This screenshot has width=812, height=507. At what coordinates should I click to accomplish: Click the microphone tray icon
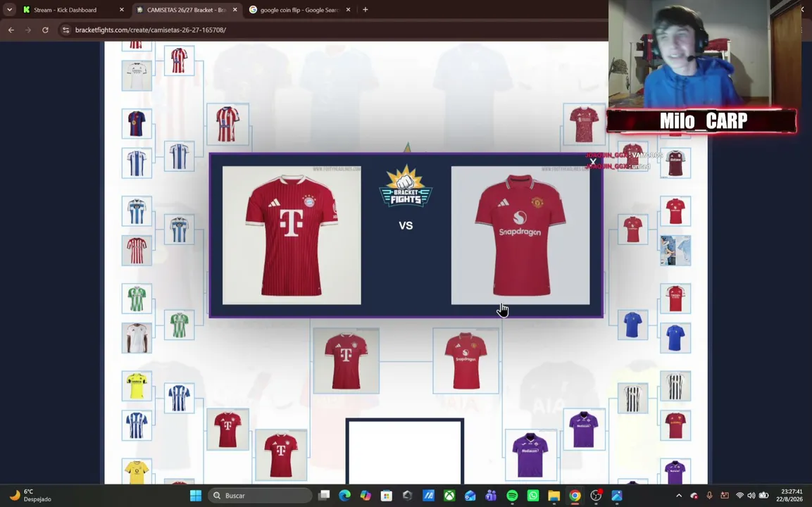(x=709, y=496)
